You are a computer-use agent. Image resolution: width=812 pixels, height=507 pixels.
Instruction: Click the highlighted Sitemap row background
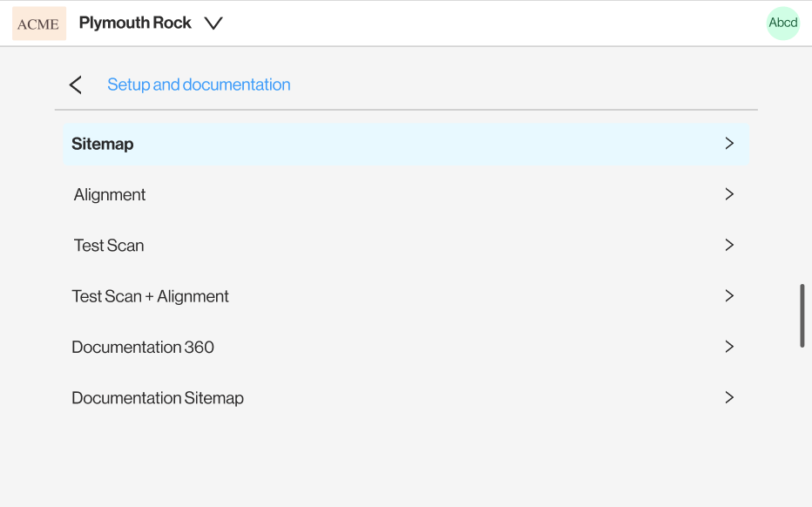407,144
